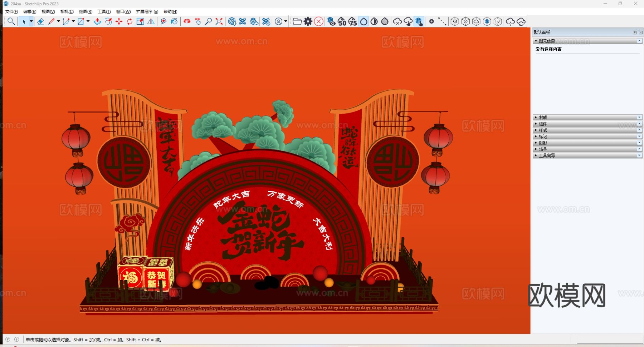Click the hexagon history clock icon
The width and height of the screenshot is (644, 347).
click(x=455, y=21)
